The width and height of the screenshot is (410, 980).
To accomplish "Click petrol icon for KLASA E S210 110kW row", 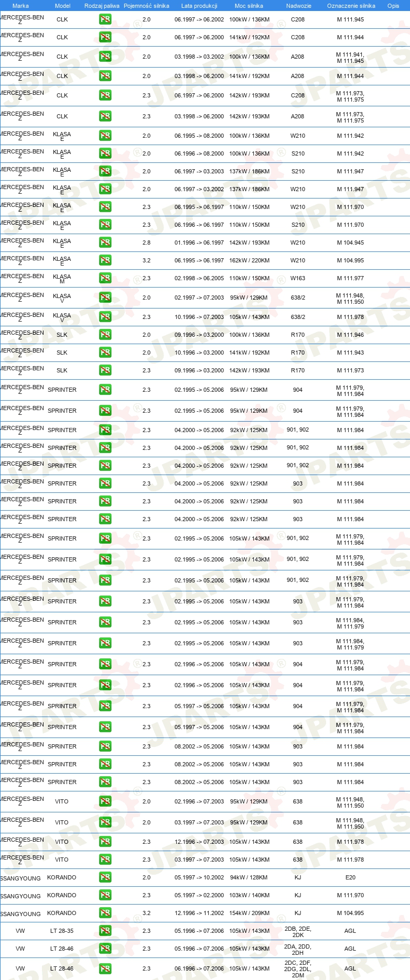I will tap(105, 225).
